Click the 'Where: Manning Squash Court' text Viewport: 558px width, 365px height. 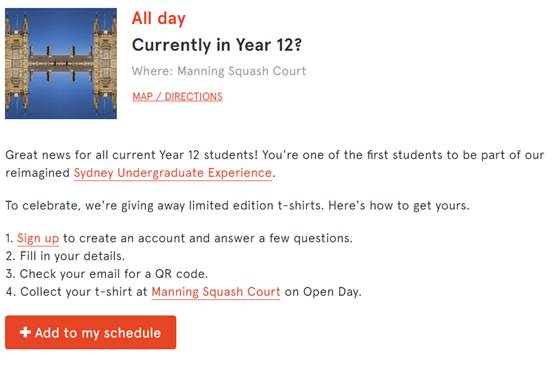(219, 71)
